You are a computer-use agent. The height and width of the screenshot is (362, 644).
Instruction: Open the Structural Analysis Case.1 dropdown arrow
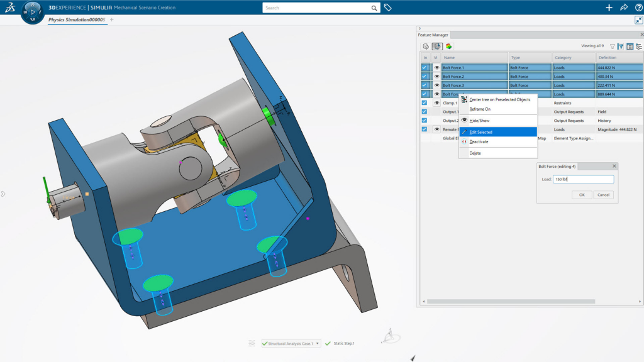coord(318,344)
